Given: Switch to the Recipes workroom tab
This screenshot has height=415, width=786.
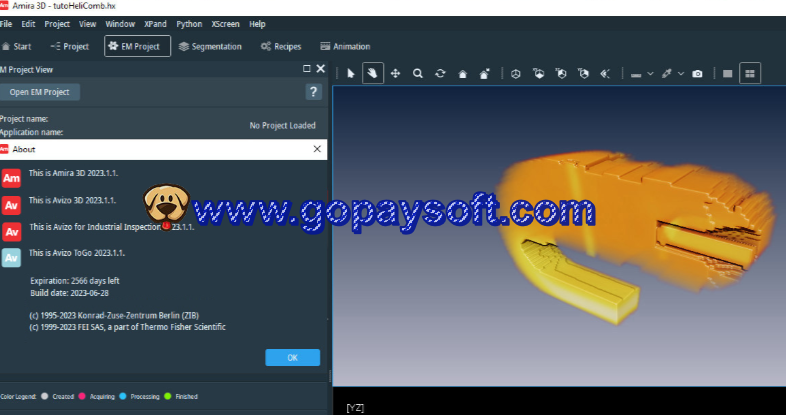Looking at the screenshot, I should point(281,47).
